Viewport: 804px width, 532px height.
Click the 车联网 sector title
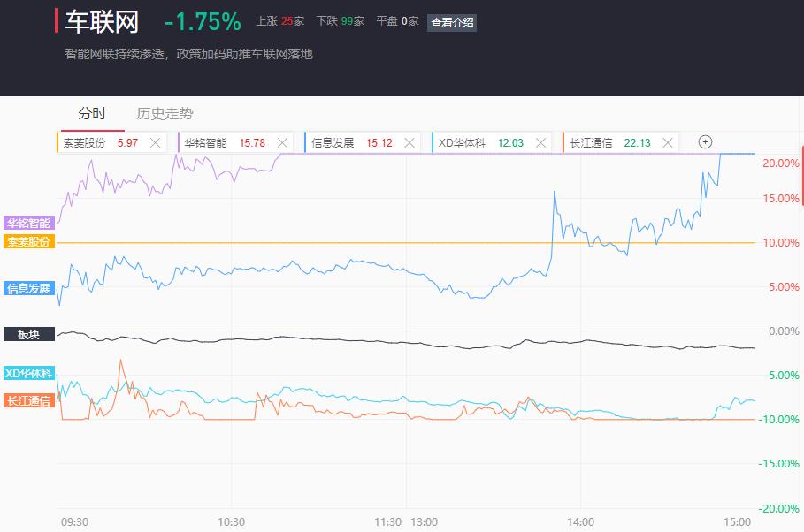(102, 22)
